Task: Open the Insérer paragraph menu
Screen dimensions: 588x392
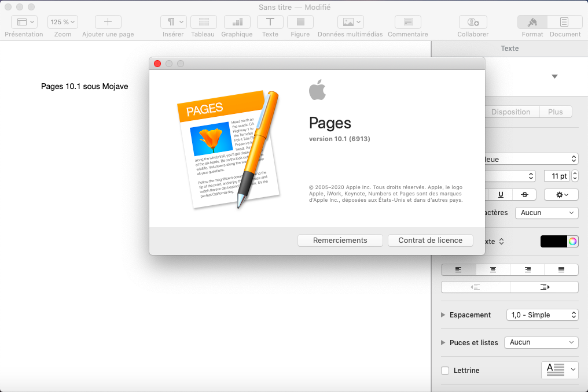Action: [x=173, y=22]
